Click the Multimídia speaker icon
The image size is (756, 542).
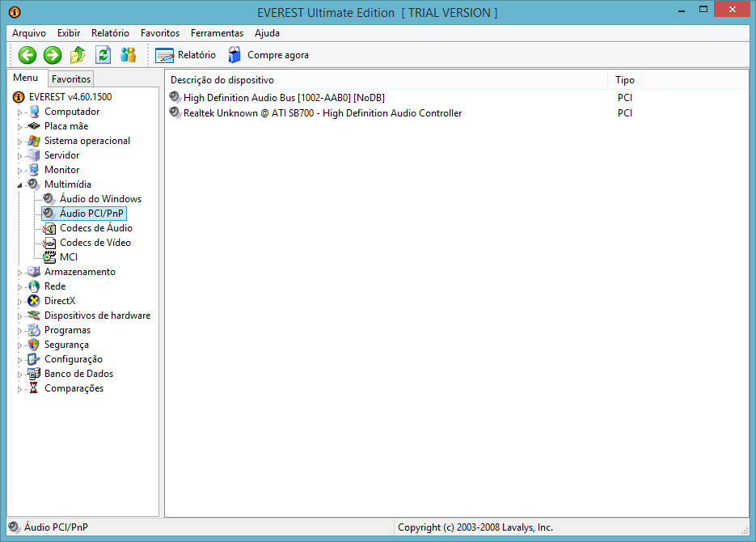pyautogui.click(x=34, y=184)
